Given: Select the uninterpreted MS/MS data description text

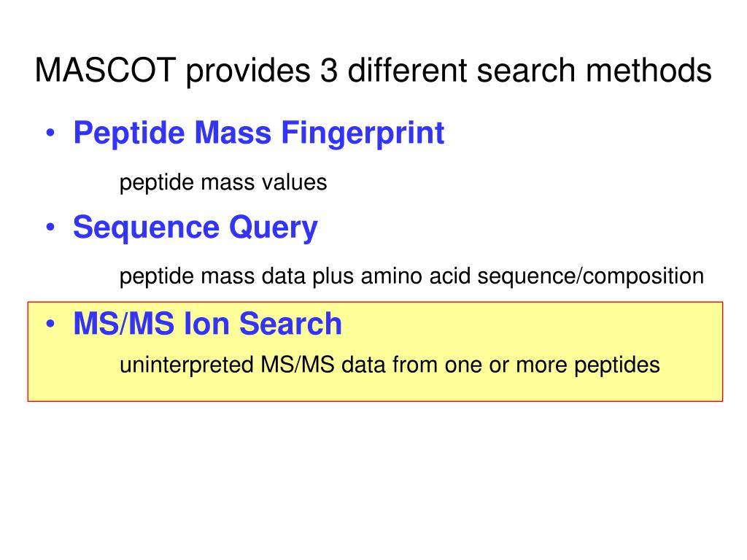Looking at the screenshot, I should click(x=390, y=366).
